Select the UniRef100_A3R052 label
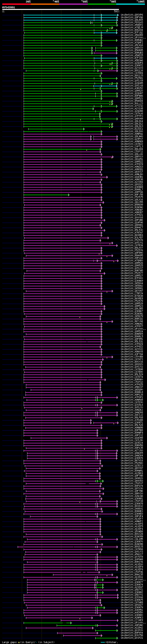Image resolution: width=147 pixels, height=644 pixels. 132,88
